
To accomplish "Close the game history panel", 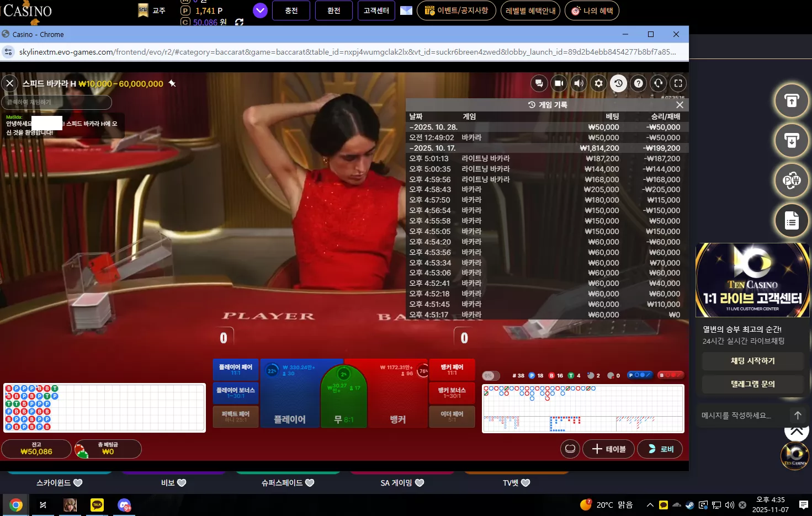I will tap(680, 105).
